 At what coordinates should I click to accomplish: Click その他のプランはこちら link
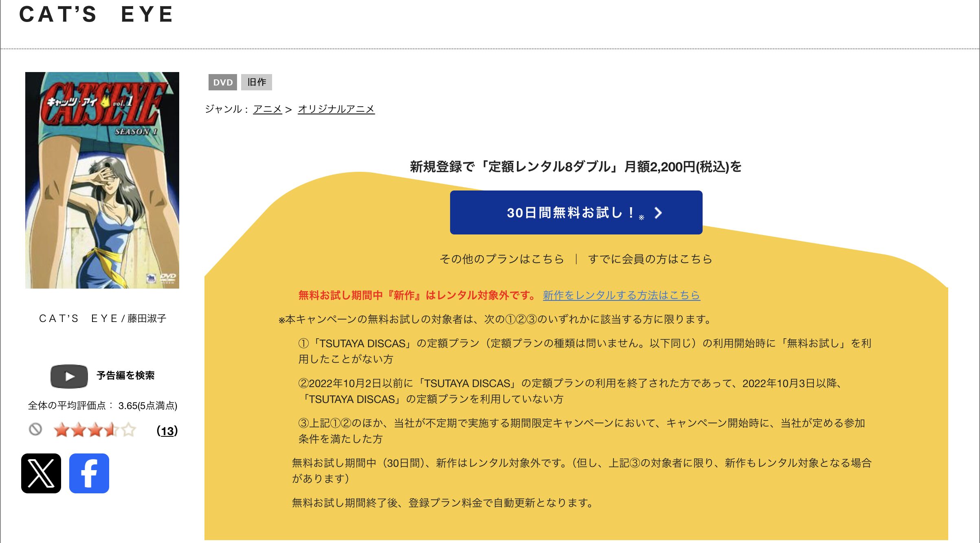coord(502,259)
